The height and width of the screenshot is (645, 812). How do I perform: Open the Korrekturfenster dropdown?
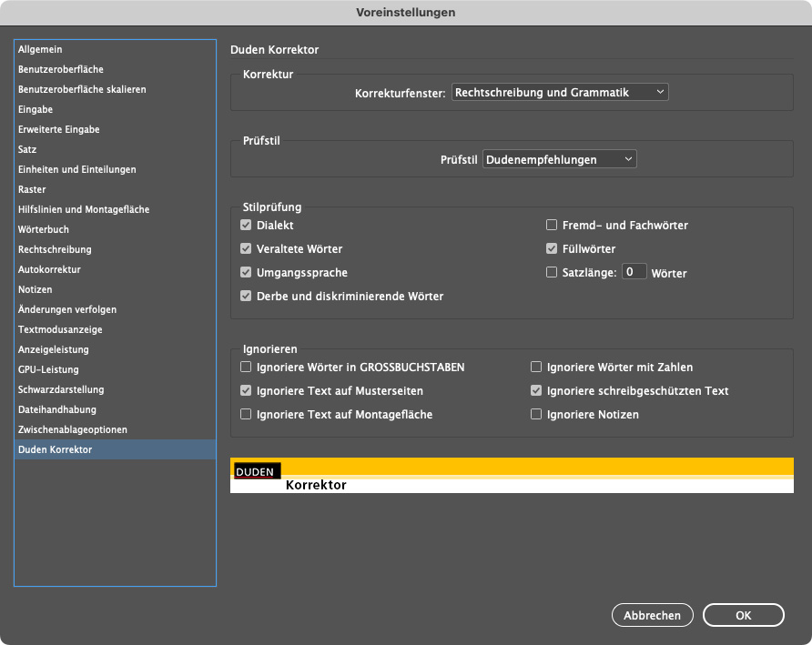[560, 92]
